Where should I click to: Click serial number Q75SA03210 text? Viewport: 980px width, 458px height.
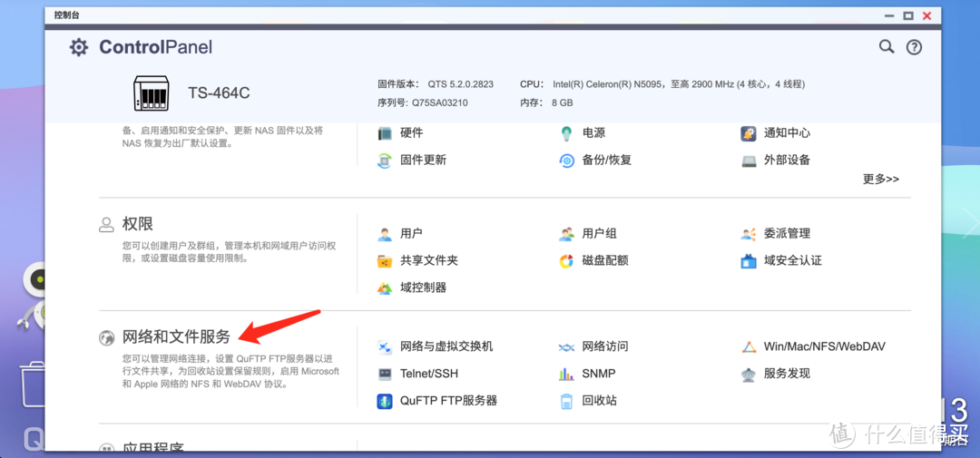tap(439, 103)
